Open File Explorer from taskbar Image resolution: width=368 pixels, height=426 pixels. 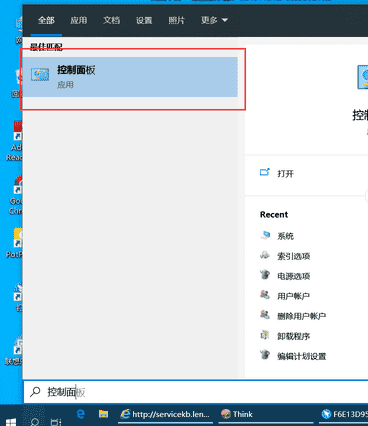[x=103, y=414]
